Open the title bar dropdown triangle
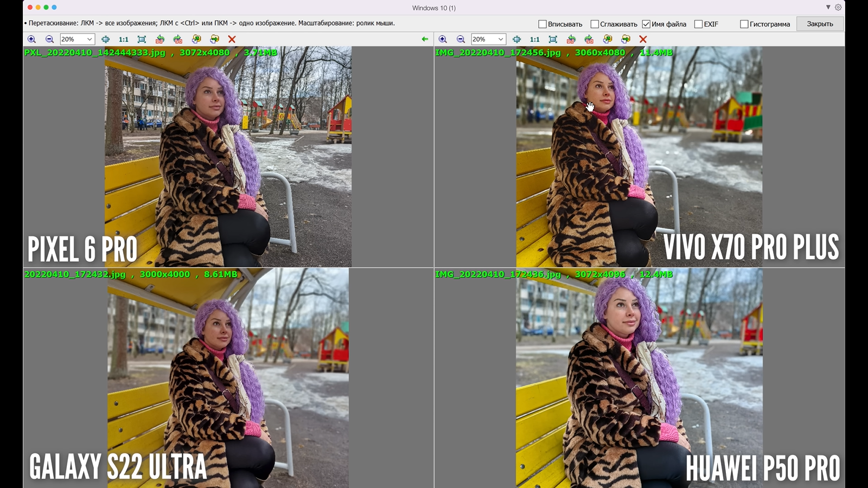Screen dimensions: 868x488 pyautogui.click(x=828, y=7)
